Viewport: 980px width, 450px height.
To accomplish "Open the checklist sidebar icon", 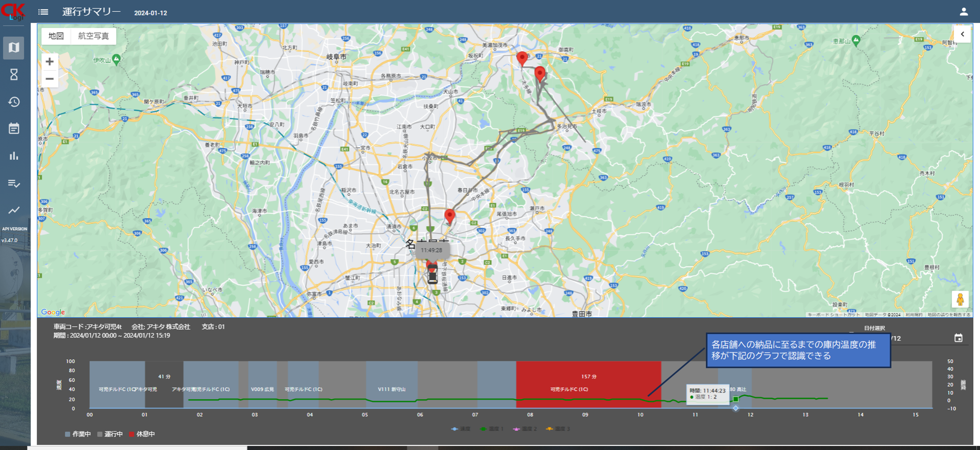I will click(x=14, y=183).
